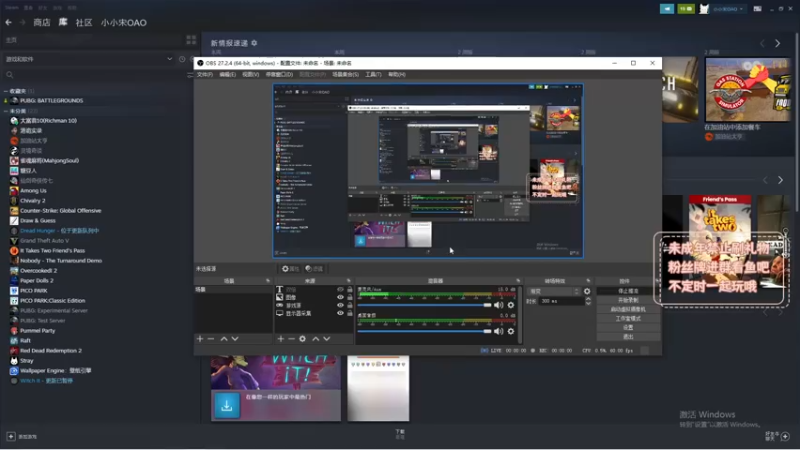Click the OBS source properties gear button
This screenshot has width=800, height=450.
(290, 268)
